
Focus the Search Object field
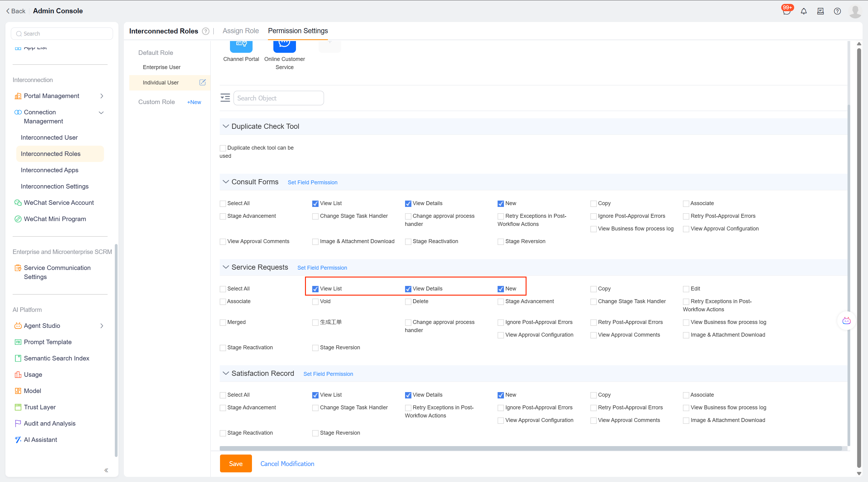pyautogui.click(x=279, y=98)
